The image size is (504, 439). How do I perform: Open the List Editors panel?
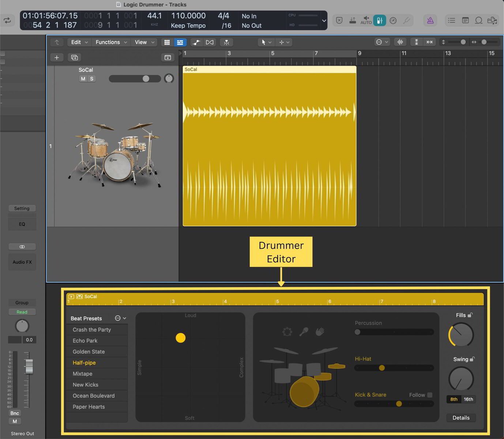[451, 20]
